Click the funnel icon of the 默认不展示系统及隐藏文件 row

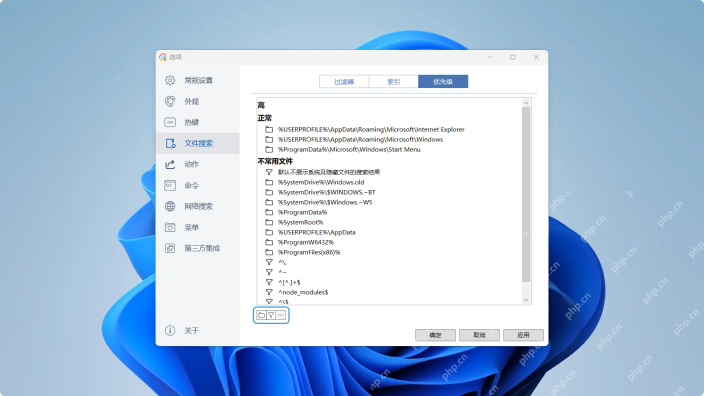point(269,172)
